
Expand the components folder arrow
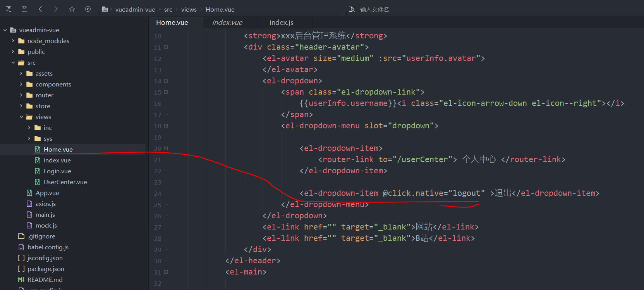(x=21, y=84)
